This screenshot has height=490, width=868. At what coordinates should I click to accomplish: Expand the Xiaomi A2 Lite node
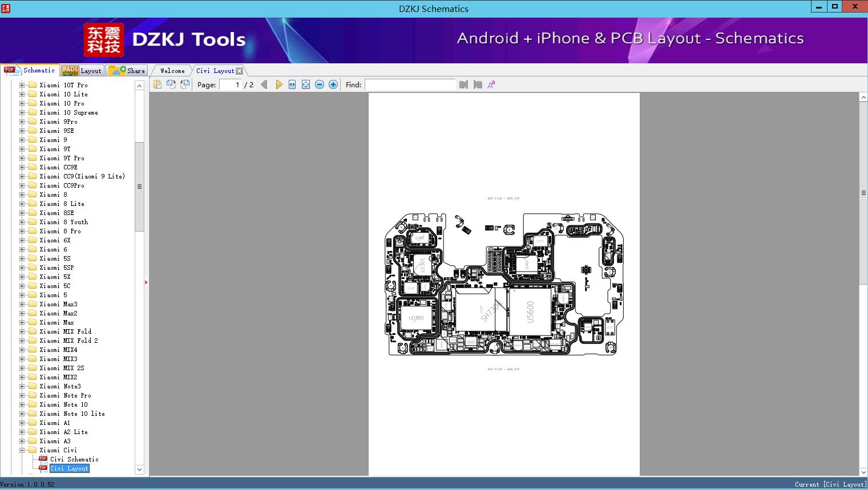pyautogui.click(x=22, y=432)
